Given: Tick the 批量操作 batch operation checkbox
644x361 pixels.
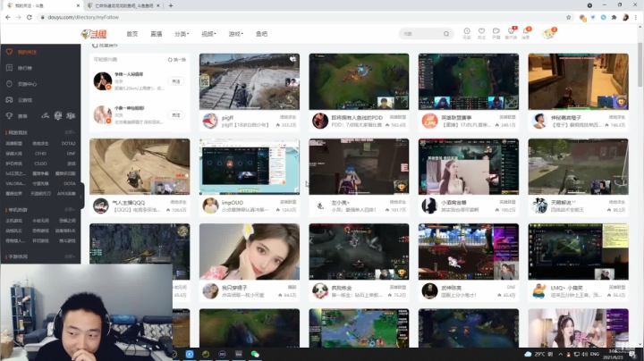Looking at the screenshot, I should tap(95, 45).
